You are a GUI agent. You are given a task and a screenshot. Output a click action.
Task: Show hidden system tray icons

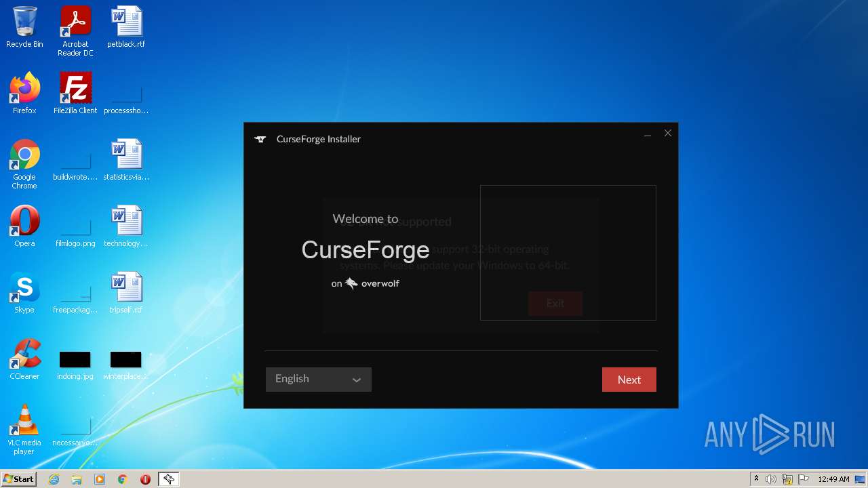(756, 479)
